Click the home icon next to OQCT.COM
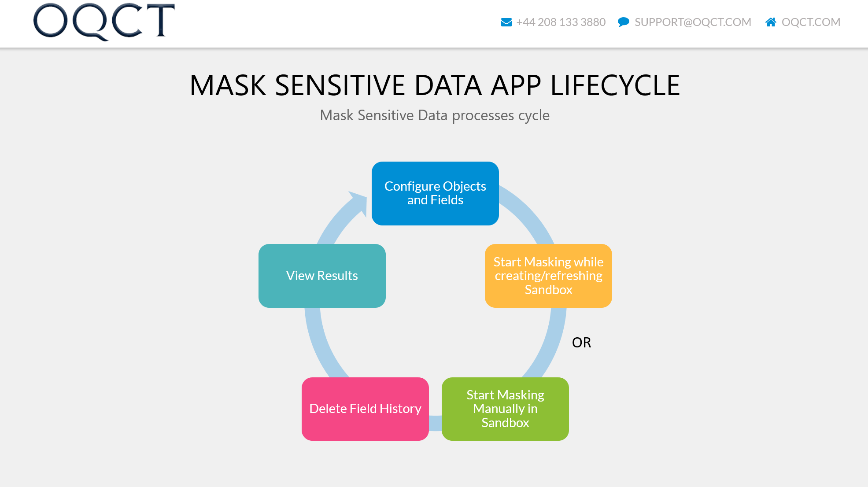 pos(772,22)
